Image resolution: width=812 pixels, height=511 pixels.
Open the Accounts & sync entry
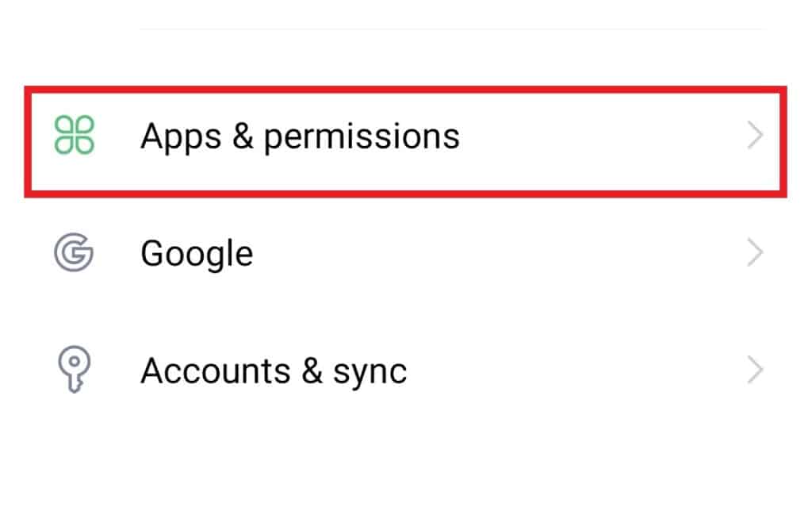coord(405,370)
